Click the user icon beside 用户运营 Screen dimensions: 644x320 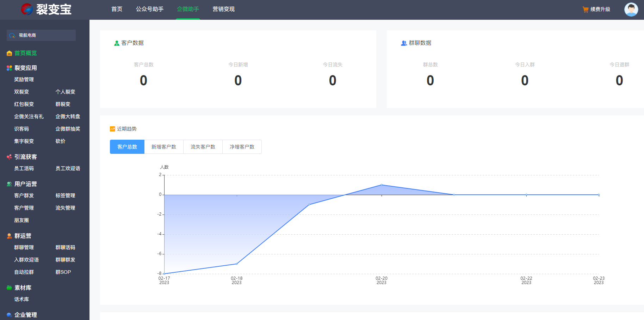point(10,184)
